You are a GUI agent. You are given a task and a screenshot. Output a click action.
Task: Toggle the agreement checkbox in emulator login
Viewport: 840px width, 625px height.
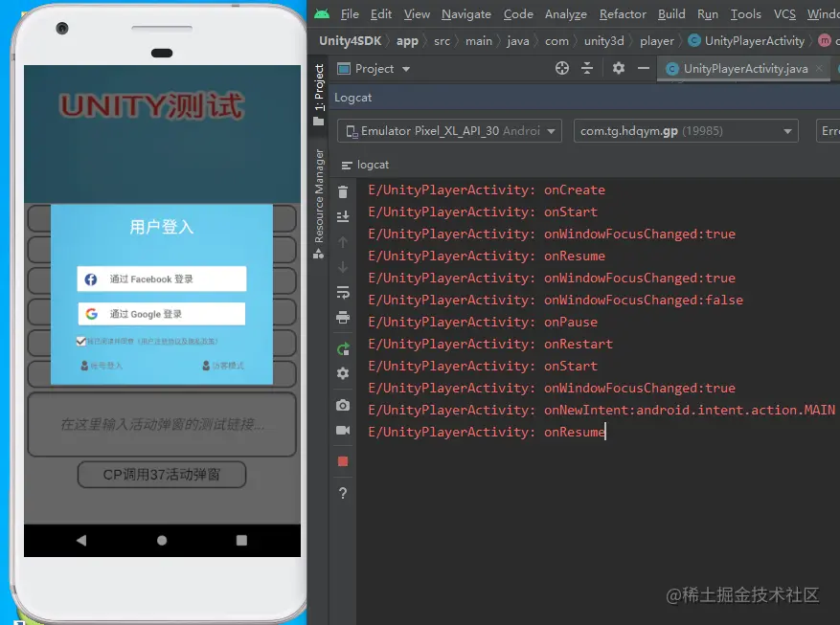(80, 341)
